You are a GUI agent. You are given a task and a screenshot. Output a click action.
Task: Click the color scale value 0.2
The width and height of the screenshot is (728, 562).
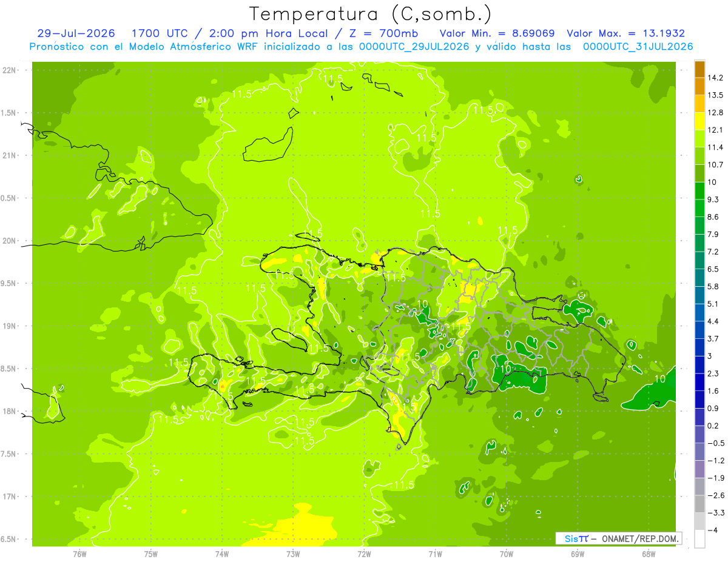[x=713, y=426]
